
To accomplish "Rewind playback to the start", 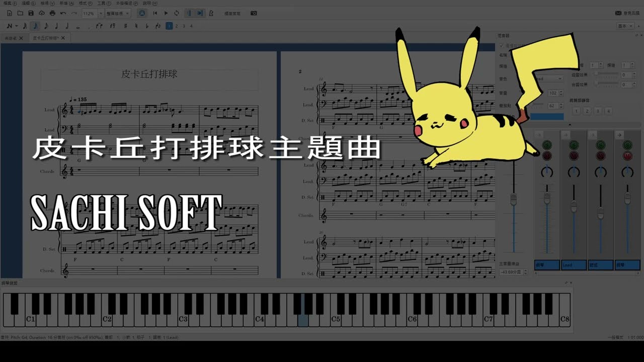I will (155, 13).
